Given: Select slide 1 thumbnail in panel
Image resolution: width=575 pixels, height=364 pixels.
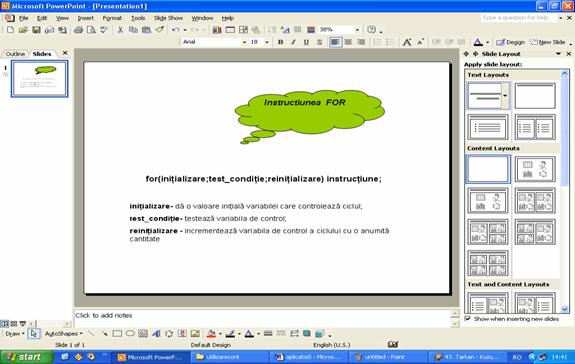Looking at the screenshot, I should tap(40, 79).
